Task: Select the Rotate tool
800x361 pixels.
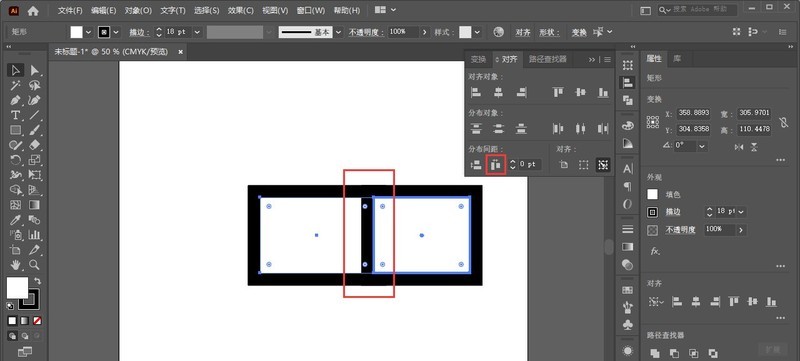Action: point(16,160)
